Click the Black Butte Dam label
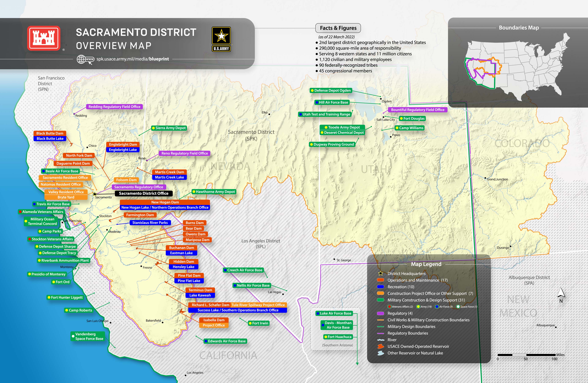The width and height of the screenshot is (588, 383). click(x=50, y=133)
